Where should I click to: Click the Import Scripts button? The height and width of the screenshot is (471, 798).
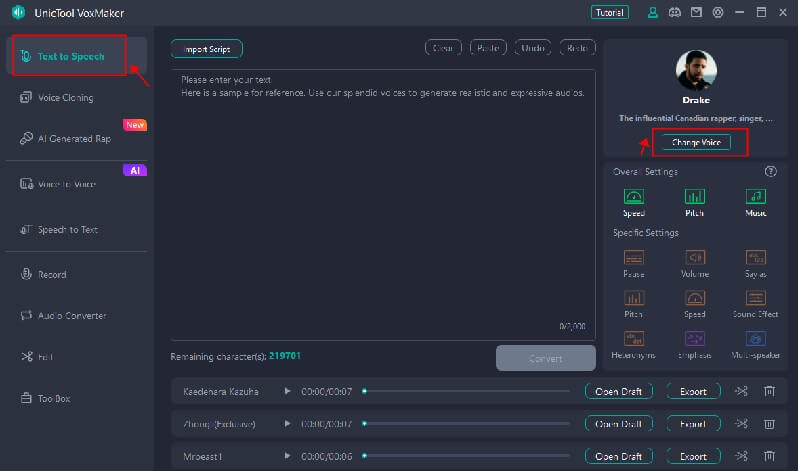point(206,49)
